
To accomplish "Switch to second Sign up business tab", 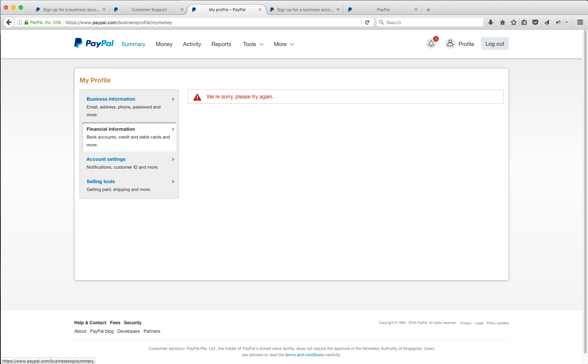I will coord(305,10).
